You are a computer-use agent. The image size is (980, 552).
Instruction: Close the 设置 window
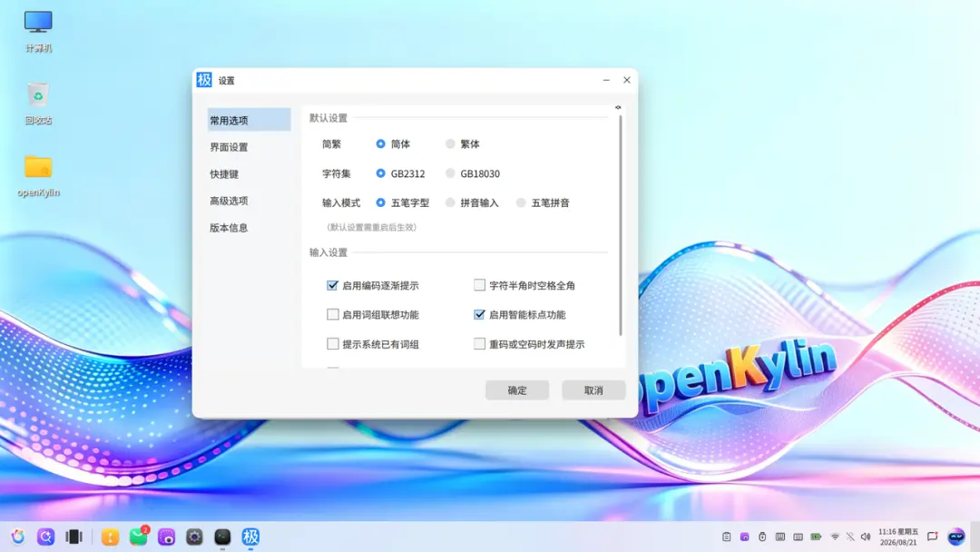pos(627,80)
